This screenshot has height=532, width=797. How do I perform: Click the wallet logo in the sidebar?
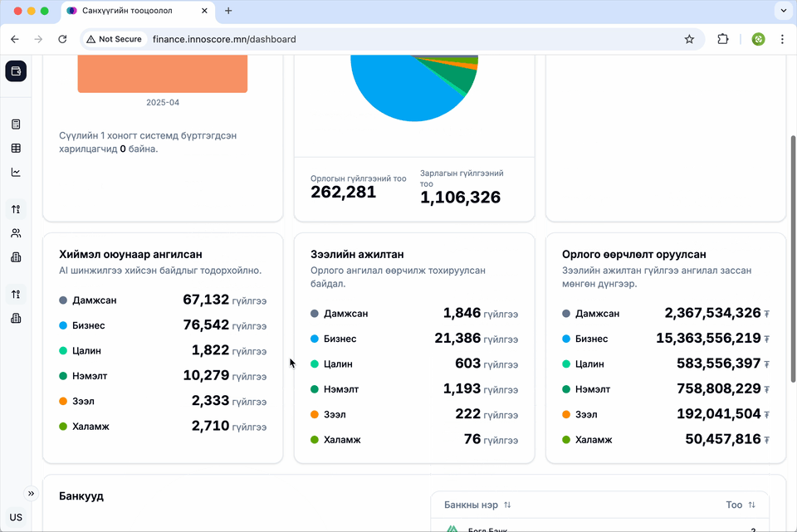coord(16,71)
